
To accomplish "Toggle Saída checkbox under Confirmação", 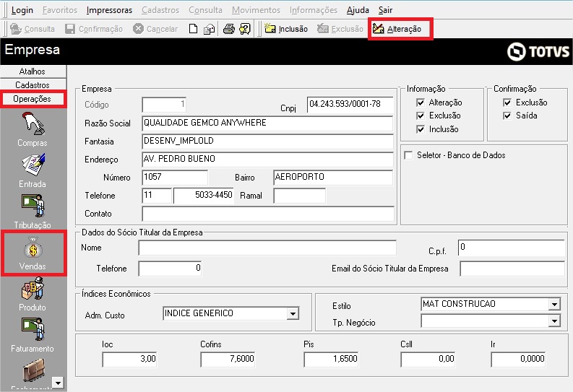I will pyautogui.click(x=507, y=116).
